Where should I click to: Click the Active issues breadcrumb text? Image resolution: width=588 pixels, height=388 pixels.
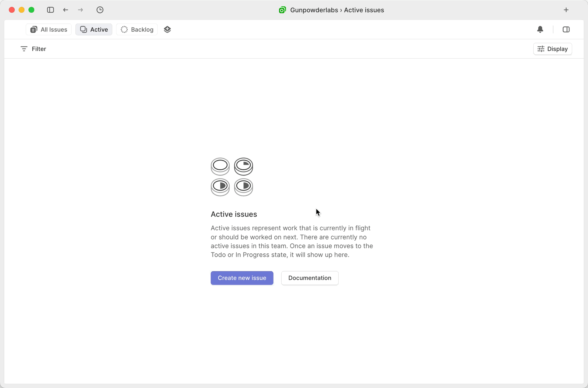[364, 10]
